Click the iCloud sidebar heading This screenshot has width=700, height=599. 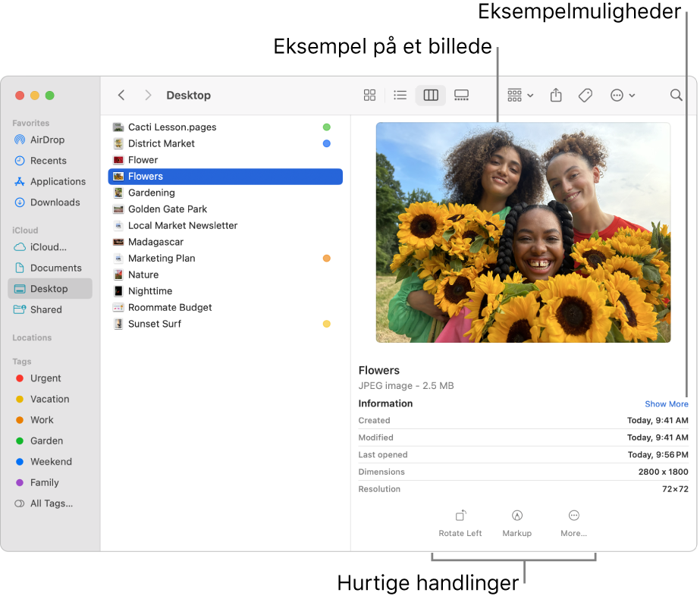click(x=25, y=231)
